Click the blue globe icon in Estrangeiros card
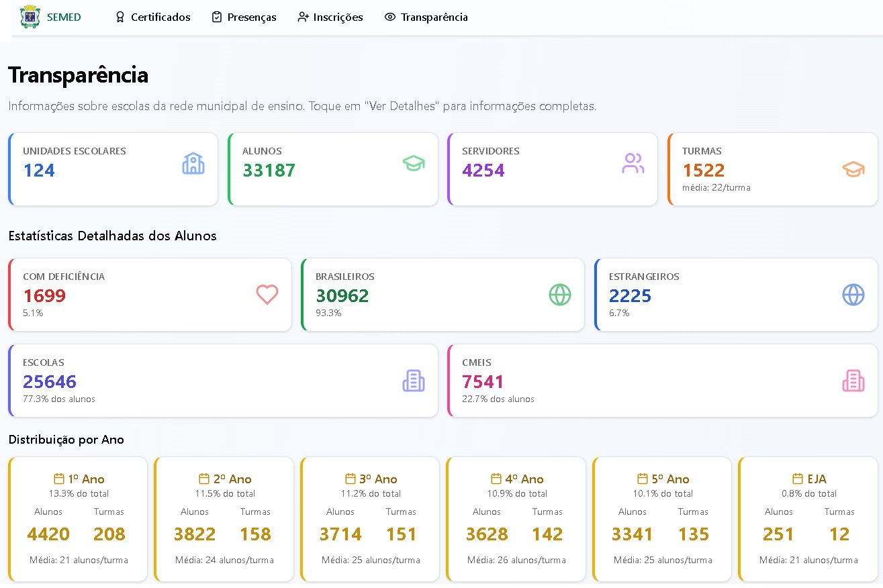Viewport: 883px width, 588px height. [853, 295]
